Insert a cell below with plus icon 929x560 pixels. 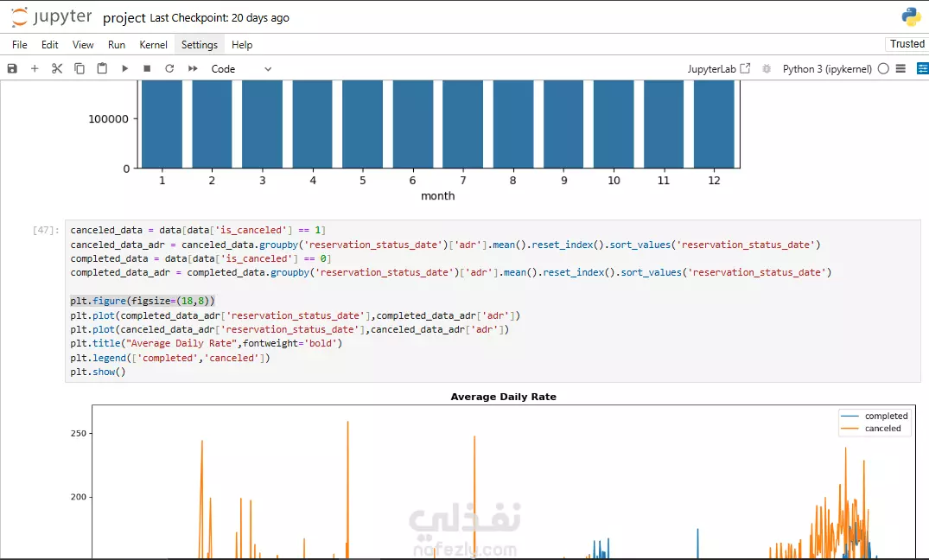[35, 69]
